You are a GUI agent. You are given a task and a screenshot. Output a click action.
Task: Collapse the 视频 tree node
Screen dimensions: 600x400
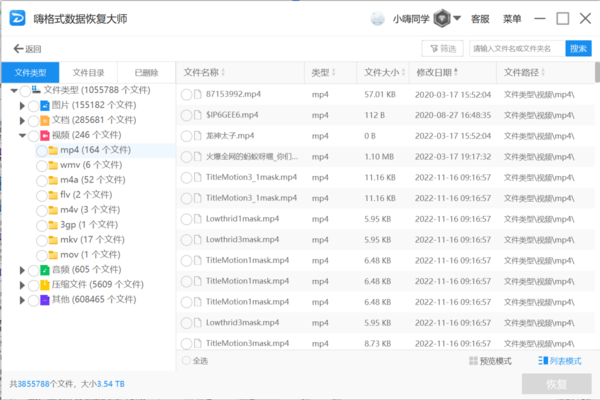click(x=23, y=135)
